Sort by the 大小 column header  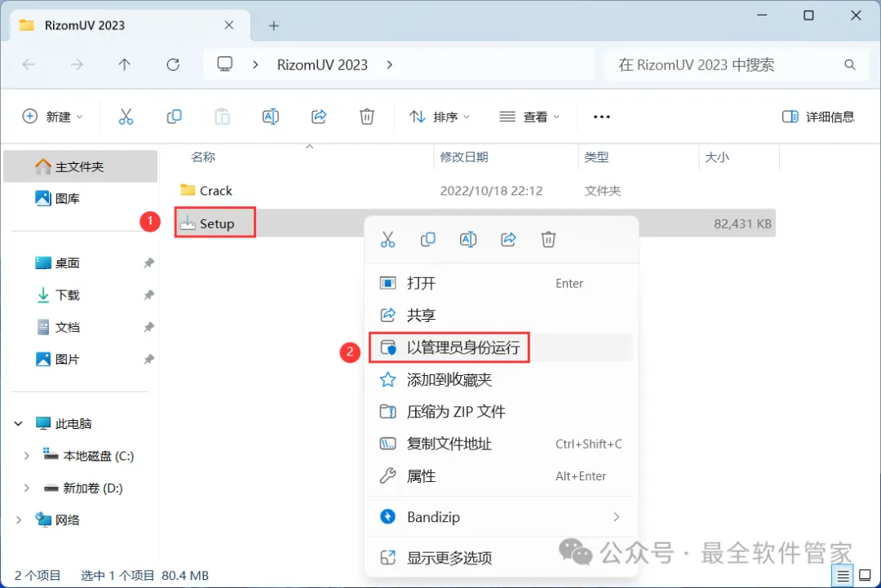[x=717, y=157]
